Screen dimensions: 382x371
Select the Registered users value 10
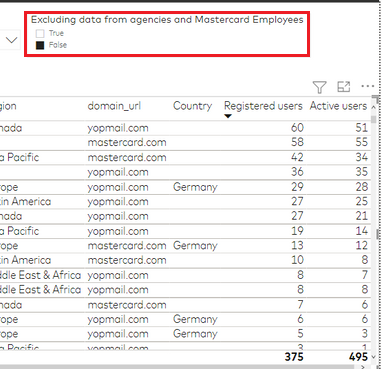[x=297, y=260]
